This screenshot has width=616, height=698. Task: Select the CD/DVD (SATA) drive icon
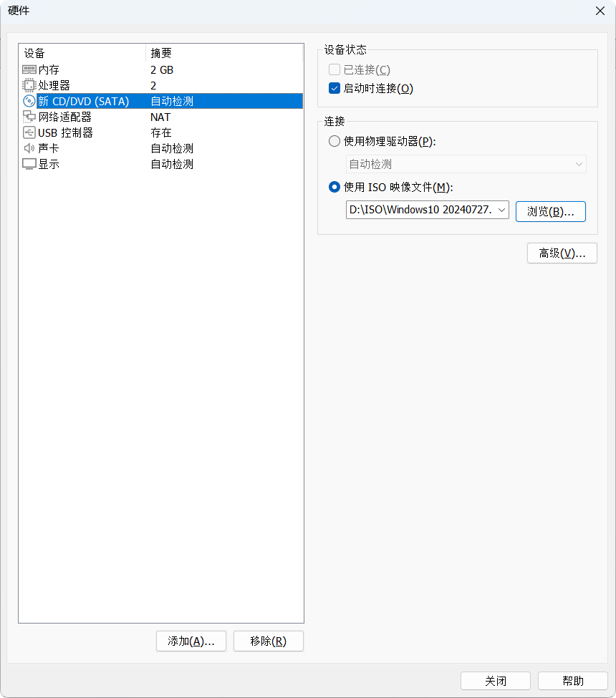tap(29, 101)
